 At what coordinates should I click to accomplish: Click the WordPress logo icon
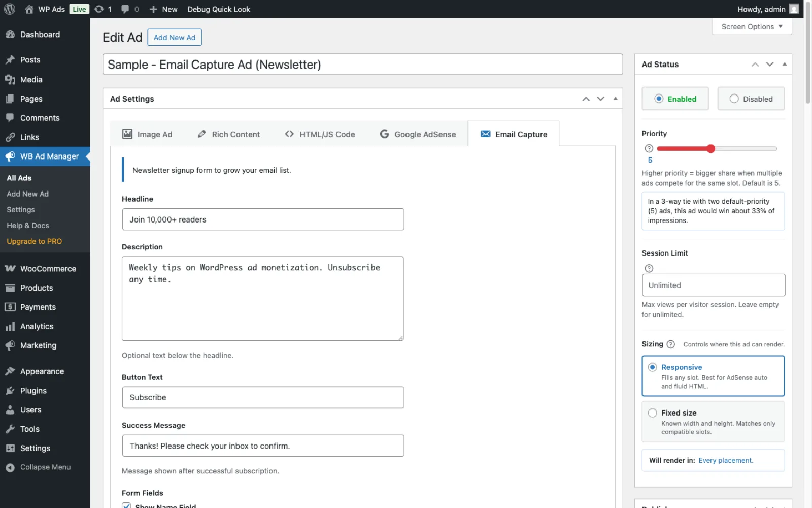9,9
